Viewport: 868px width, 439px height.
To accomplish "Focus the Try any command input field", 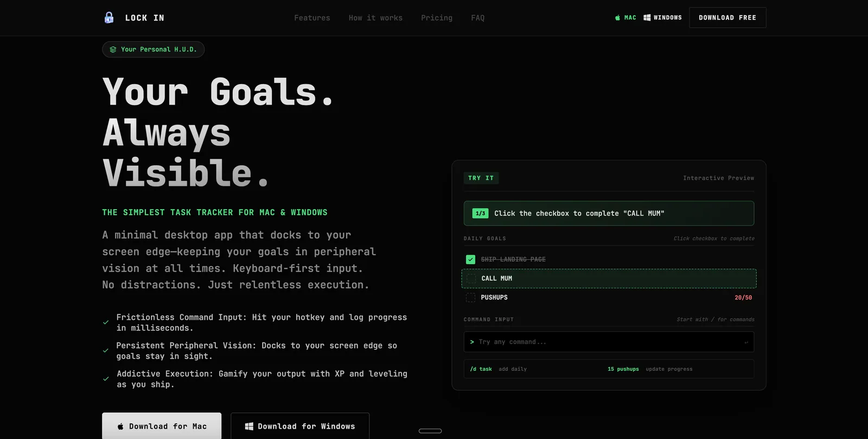I will [x=609, y=342].
